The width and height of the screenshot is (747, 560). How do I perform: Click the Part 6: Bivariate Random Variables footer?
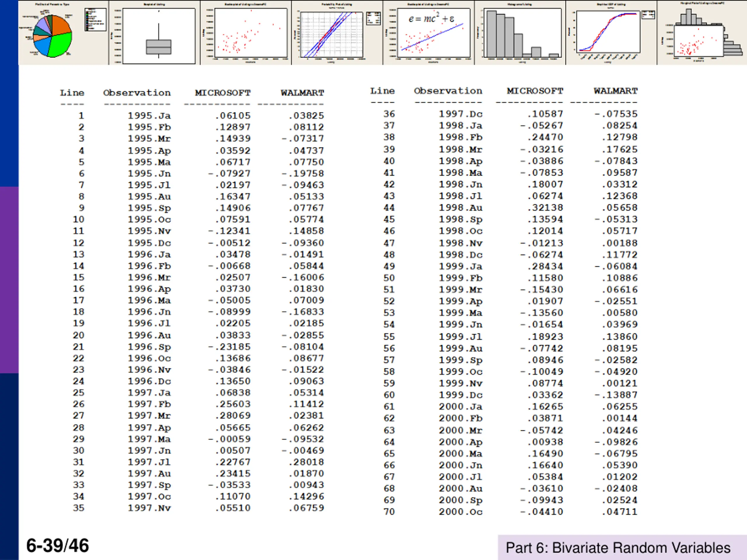(618, 548)
